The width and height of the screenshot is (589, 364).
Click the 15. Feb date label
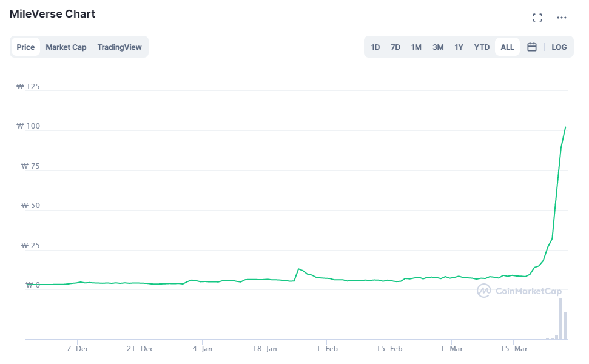(x=389, y=349)
